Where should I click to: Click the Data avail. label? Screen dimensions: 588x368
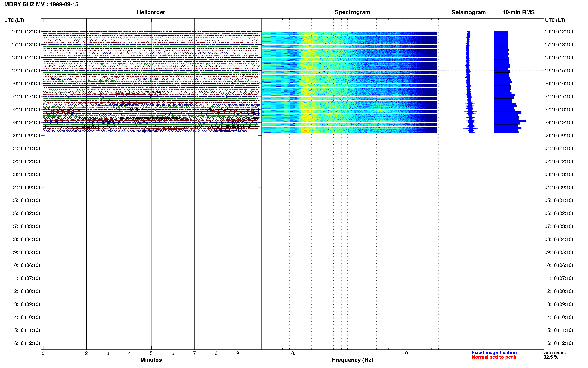(554, 352)
